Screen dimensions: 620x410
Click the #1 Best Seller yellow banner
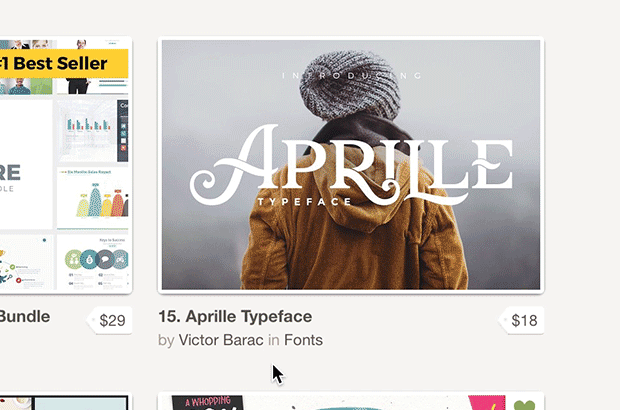[64, 64]
